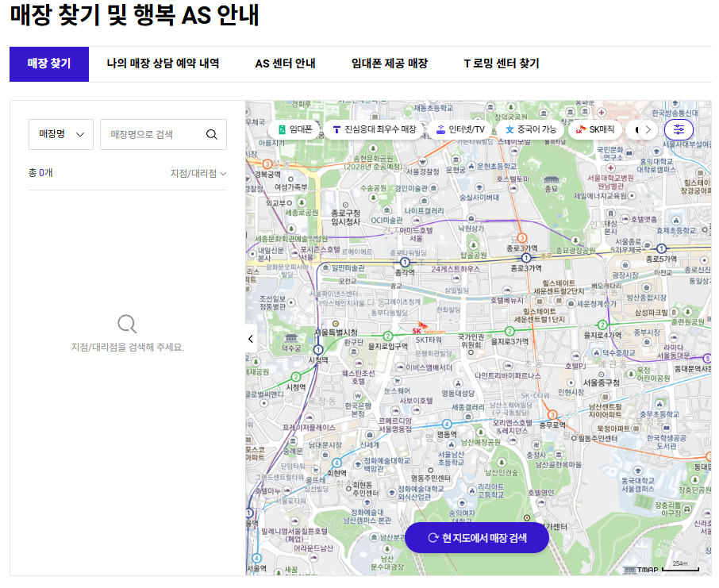This screenshot has width=719, height=588.
Task: Click the 충무로역 line 3 marker
Action: [552, 415]
